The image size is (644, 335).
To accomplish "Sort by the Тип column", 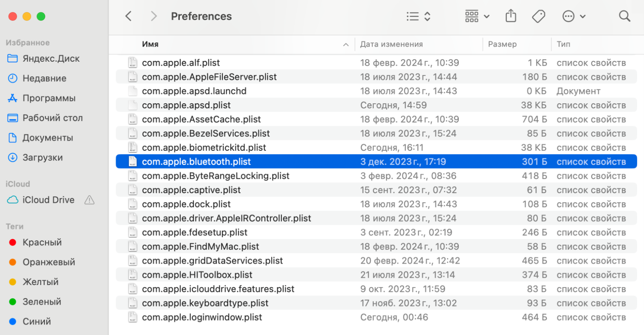I will [x=563, y=44].
